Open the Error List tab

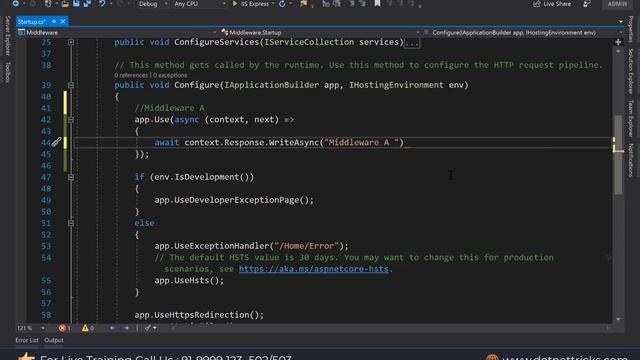[x=27, y=340]
